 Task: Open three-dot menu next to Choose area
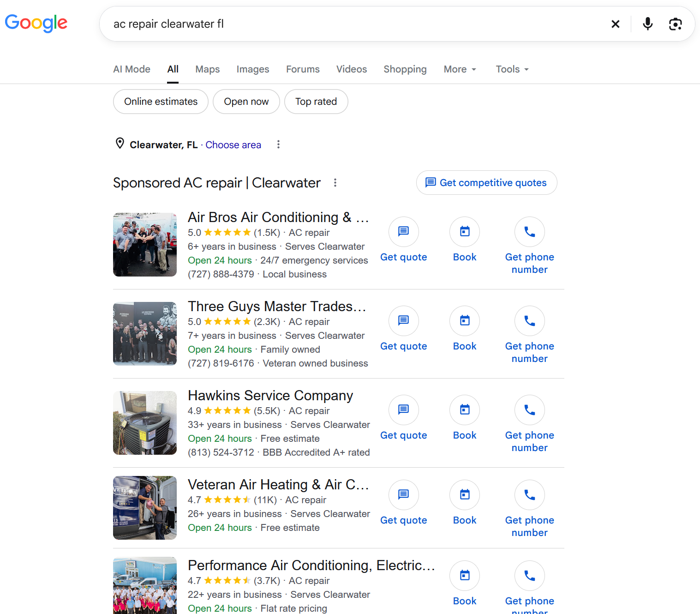click(278, 144)
